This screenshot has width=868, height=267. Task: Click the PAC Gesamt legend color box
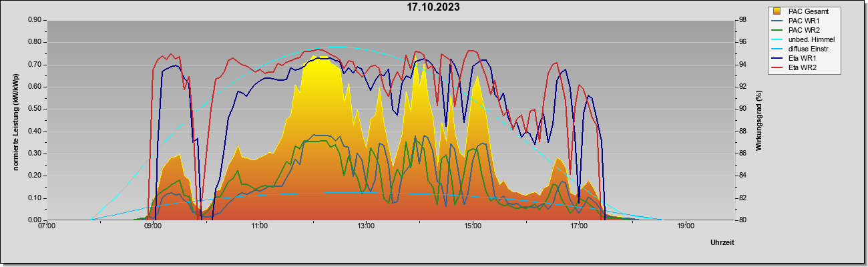point(778,11)
